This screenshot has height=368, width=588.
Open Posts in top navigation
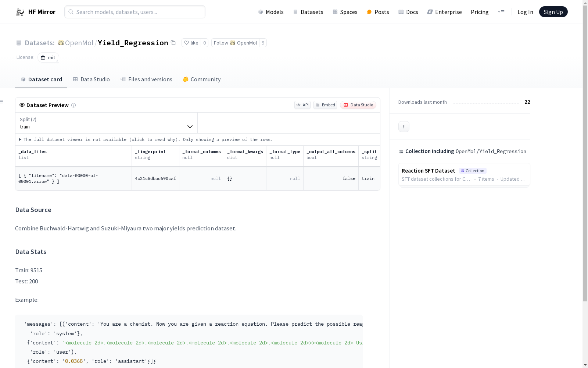(378, 12)
